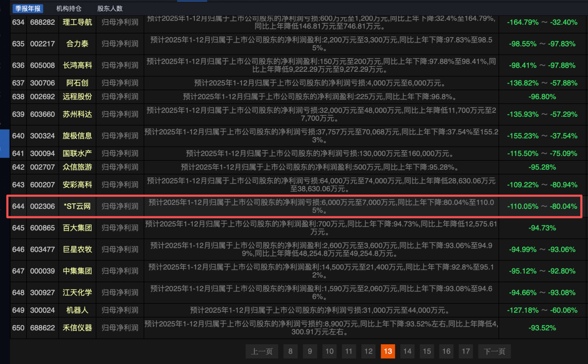
Task: Click stock code 002306
Action: pyautogui.click(x=43, y=206)
